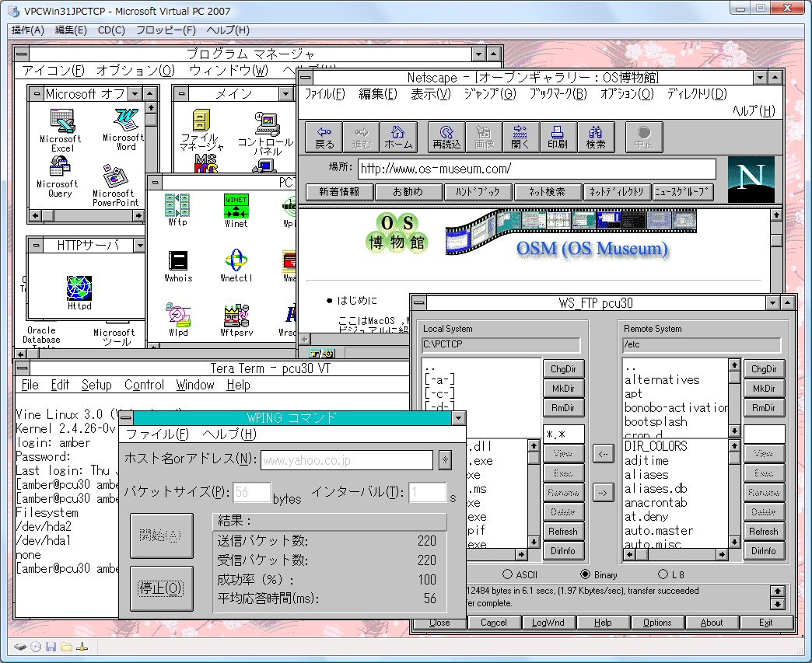The image size is (812, 663).
Task: Open the Netscape window control menu box
Action: [x=306, y=78]
